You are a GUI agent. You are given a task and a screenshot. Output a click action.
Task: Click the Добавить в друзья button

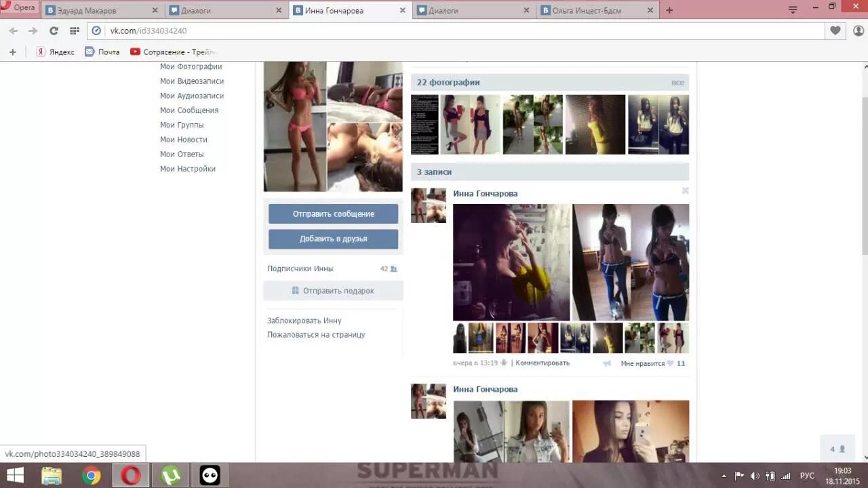pyautogui.click(x=333, y=239)
